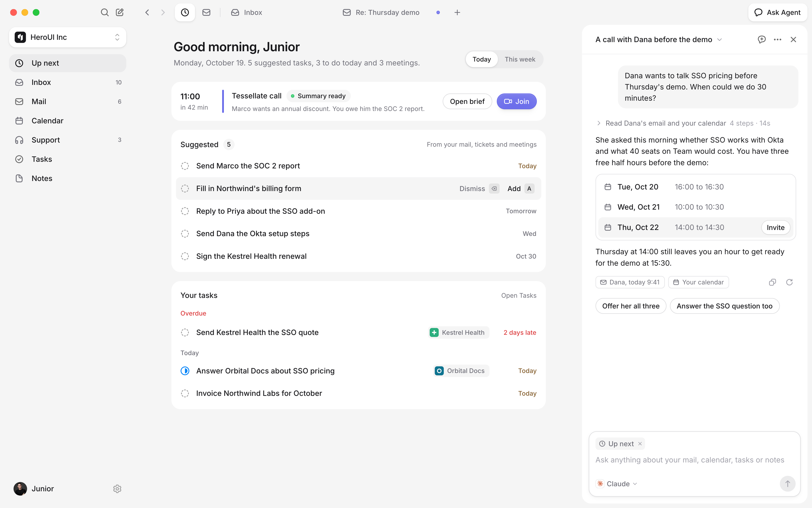Open the search magnifier icon
Screen dimensions: 812x508
[105, 12]
